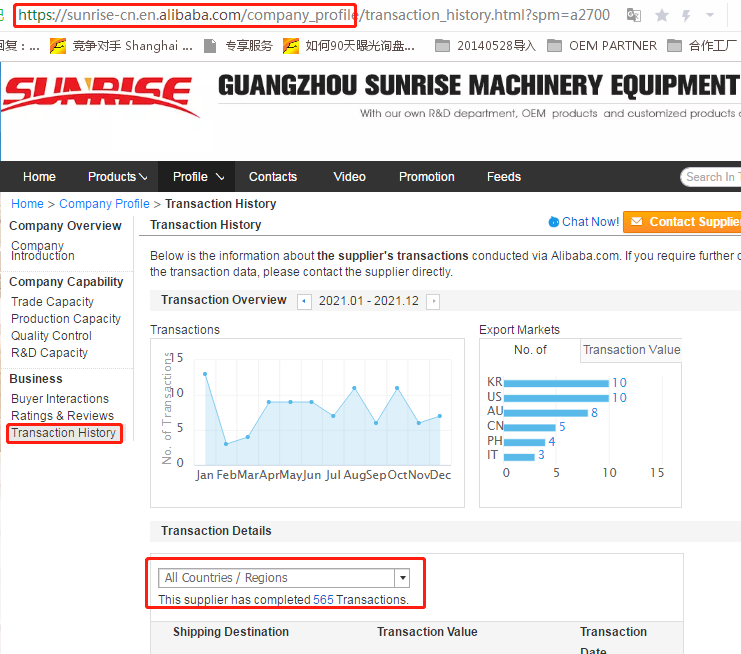Go to the next transaction period

[x=433, y=301]
